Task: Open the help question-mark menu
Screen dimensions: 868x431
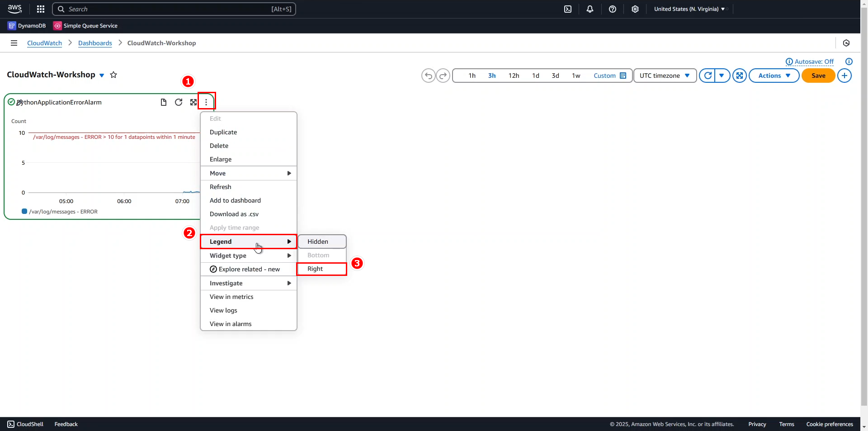Action: [613, 9]
